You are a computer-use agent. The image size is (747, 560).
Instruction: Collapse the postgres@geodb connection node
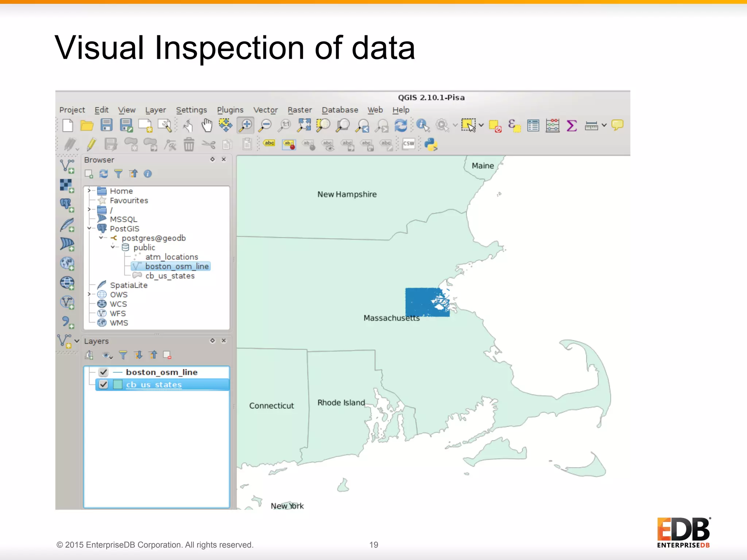click(x=101, y=238)
